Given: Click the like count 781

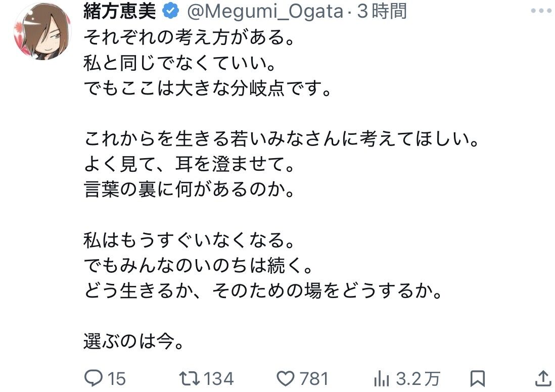Looking at the screenshot, I should point(314,378).
